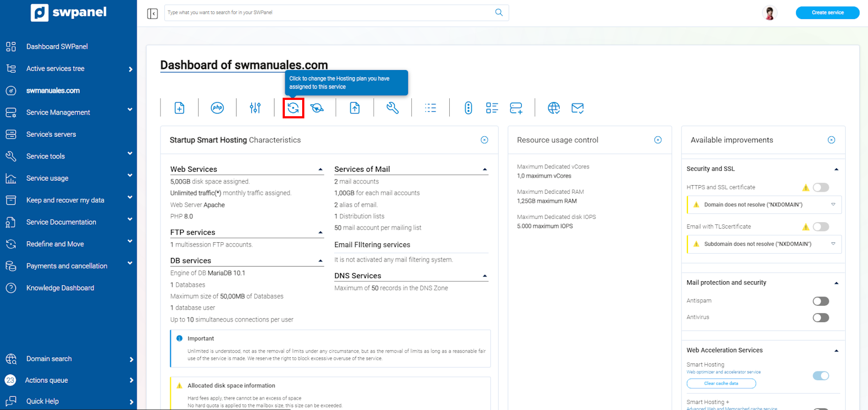Click the add file icon in toolbar
Viewport: 868px width, 410px height.
pos(179,108)
